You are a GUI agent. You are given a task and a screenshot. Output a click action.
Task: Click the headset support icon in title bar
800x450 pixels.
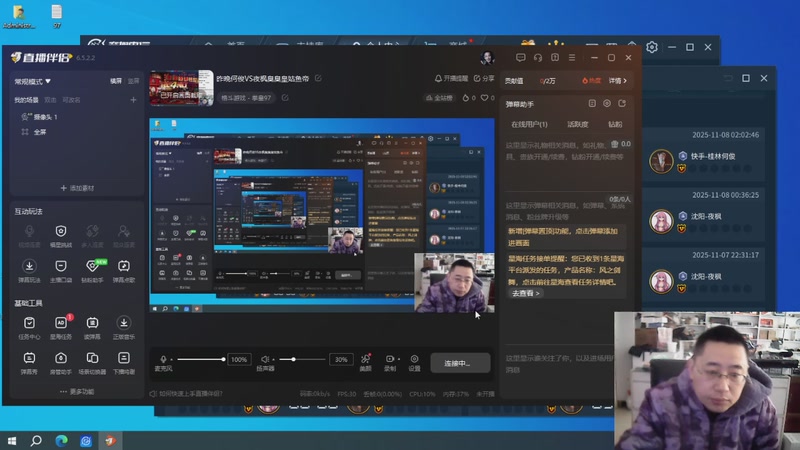pos(538,58)
